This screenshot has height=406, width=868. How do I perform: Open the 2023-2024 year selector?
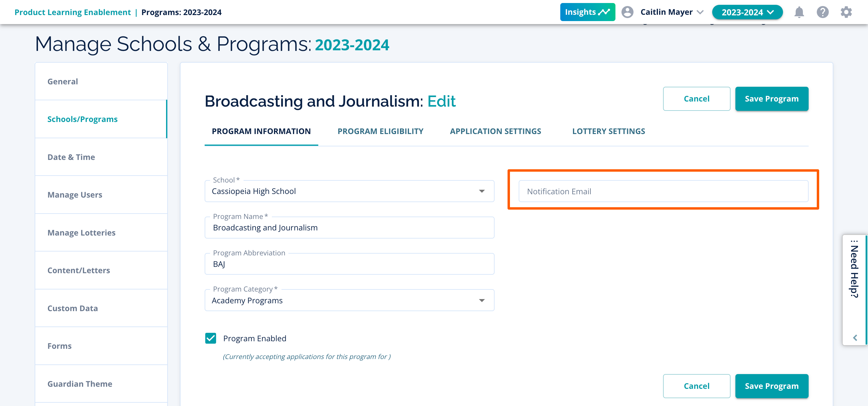[747, 12]
